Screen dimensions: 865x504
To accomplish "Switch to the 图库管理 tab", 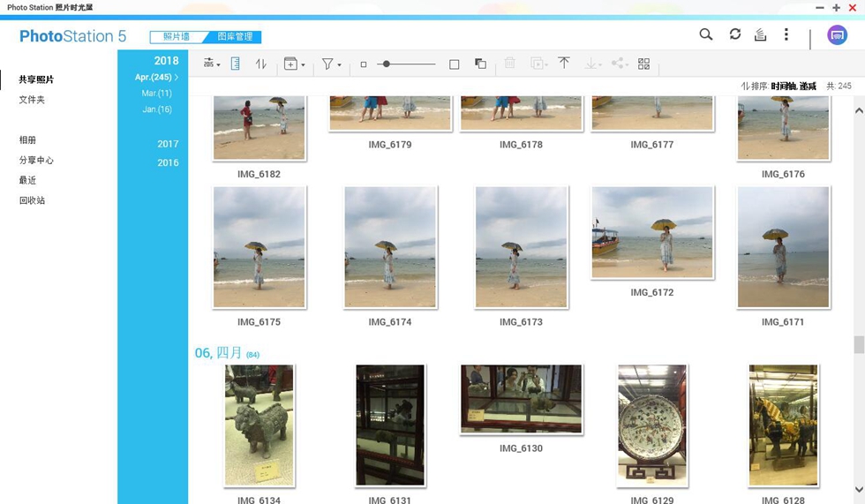I will click(x=235, y=36).
